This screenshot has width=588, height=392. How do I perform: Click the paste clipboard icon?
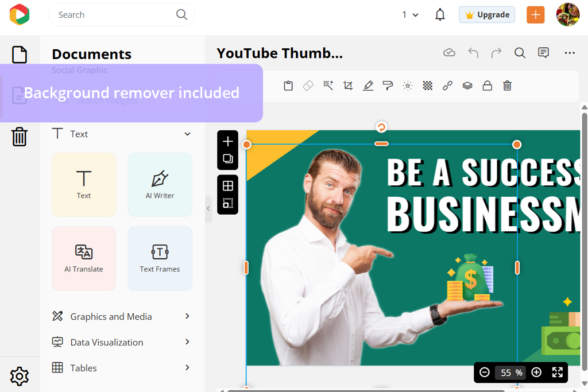point(288,86)
